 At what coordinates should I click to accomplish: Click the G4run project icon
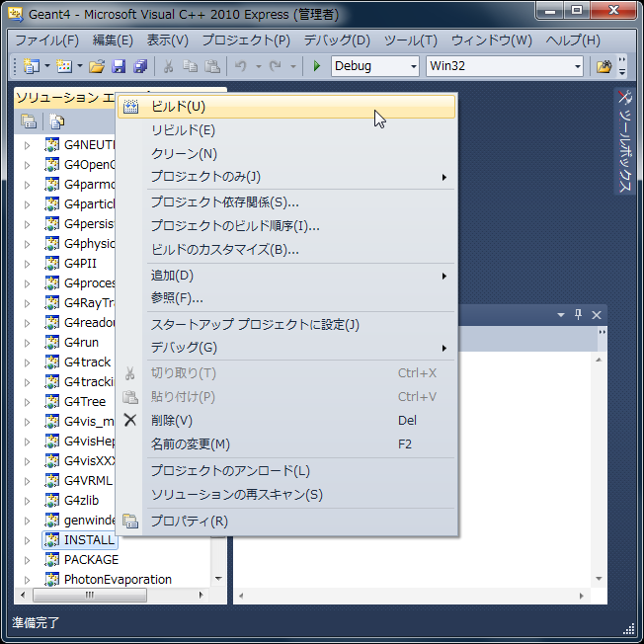tap(51, 342)
